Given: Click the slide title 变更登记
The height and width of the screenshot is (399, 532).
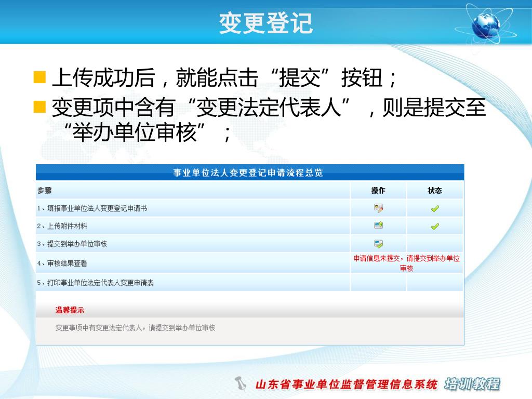Looking at the screenshot, I should click(x=265, y=23).
